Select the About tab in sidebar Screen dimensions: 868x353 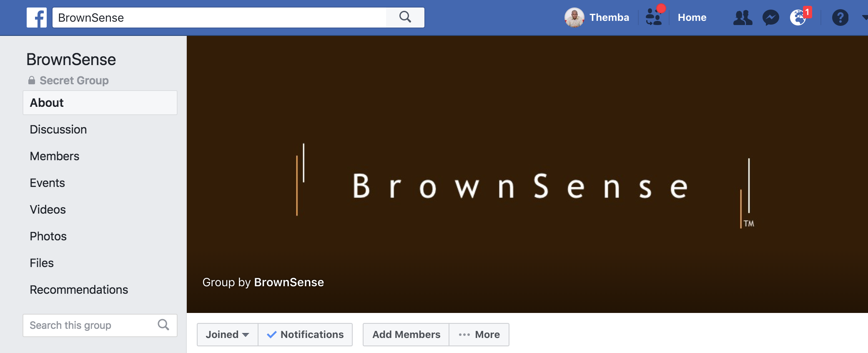100,103
